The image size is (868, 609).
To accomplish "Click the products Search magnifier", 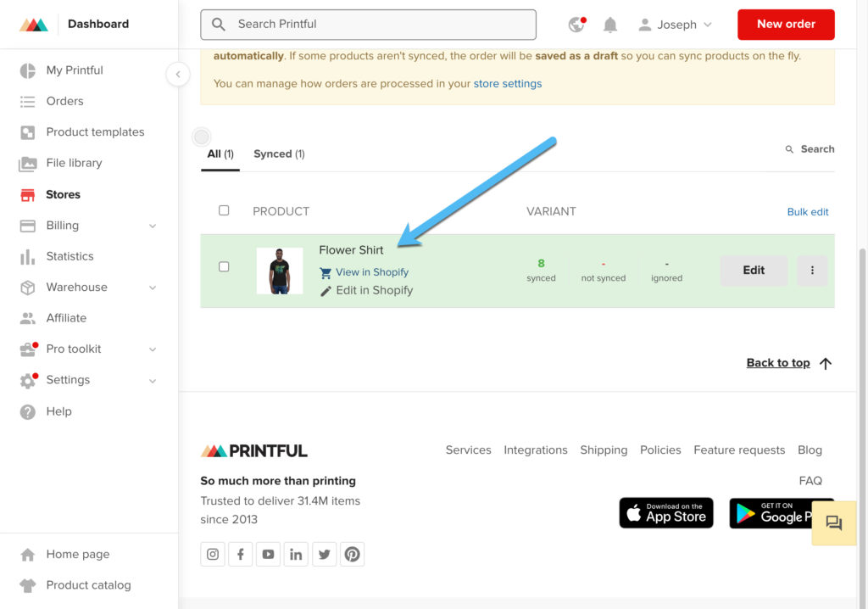I will 789,149.
